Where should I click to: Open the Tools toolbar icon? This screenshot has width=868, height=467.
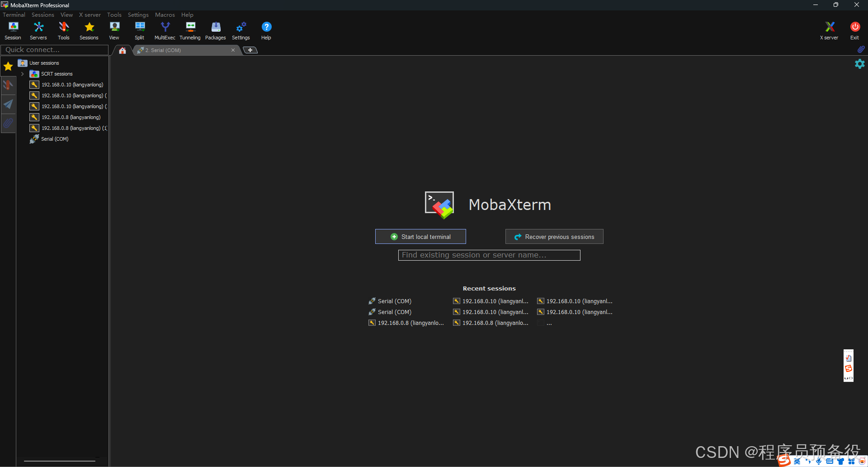point(64,31)
